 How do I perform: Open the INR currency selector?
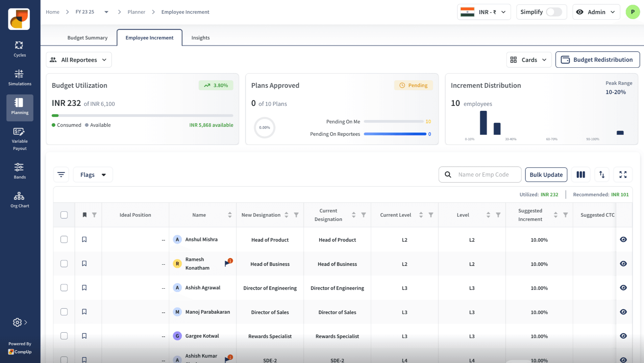coord(483,12)
